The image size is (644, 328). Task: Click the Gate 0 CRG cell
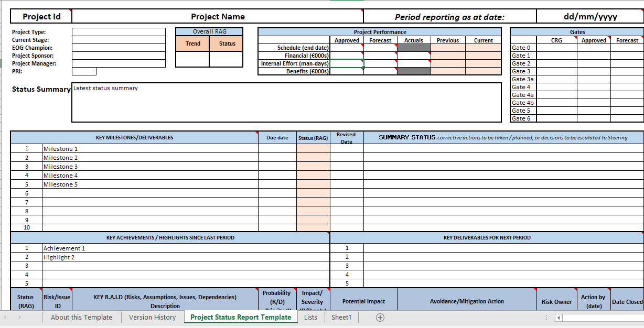tap(556, 47)
